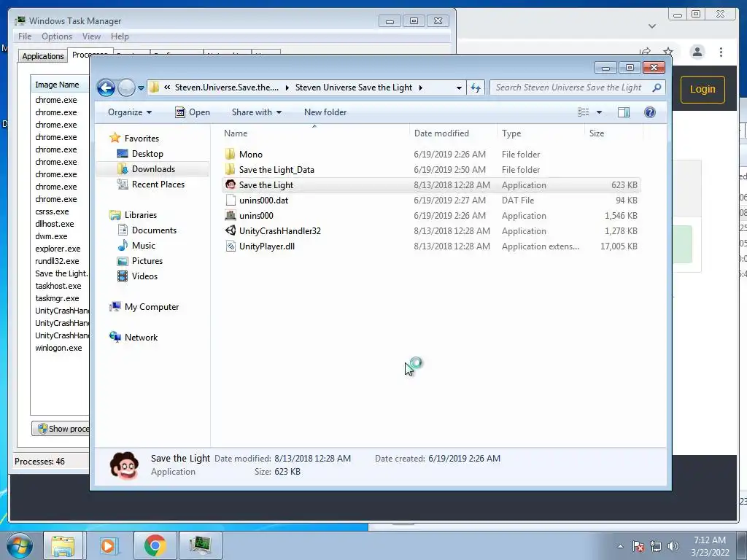This screenshot has width=747, height=560.
Task: Open Chrome three-dot menu
Action: [x=721, y=52]
